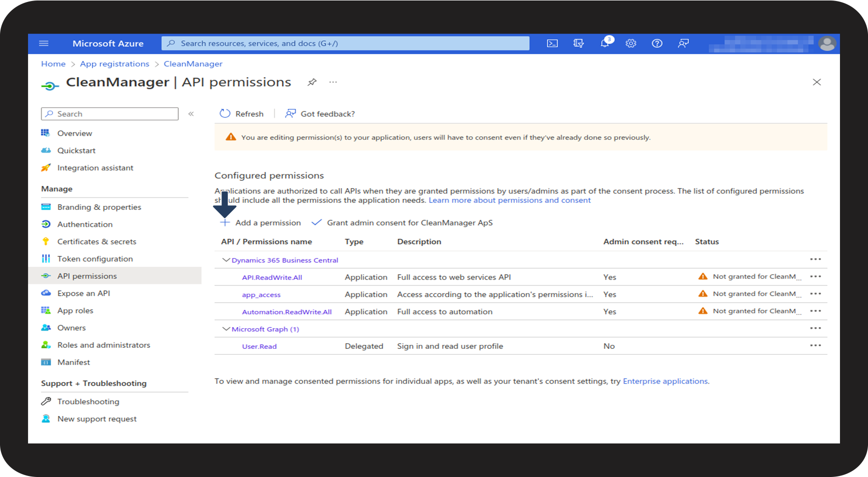Select Expose an API in sidebar
Viewport: 868px width, 477px height.
click(84, 293)
